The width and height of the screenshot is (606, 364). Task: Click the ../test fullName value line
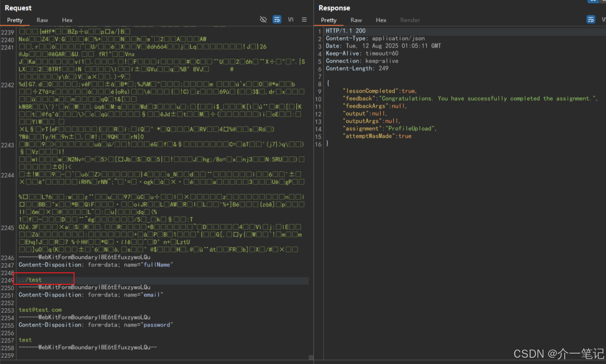pos(30,280)
